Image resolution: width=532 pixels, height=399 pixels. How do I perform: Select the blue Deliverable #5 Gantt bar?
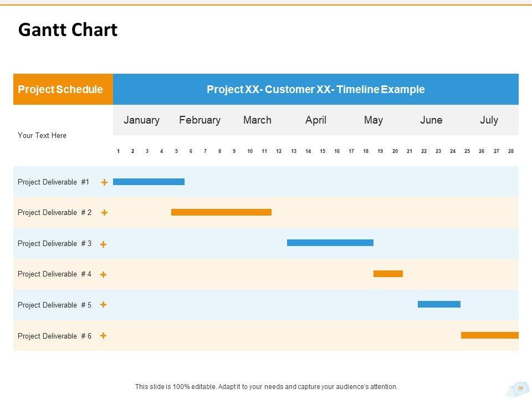tap(439, 304)
